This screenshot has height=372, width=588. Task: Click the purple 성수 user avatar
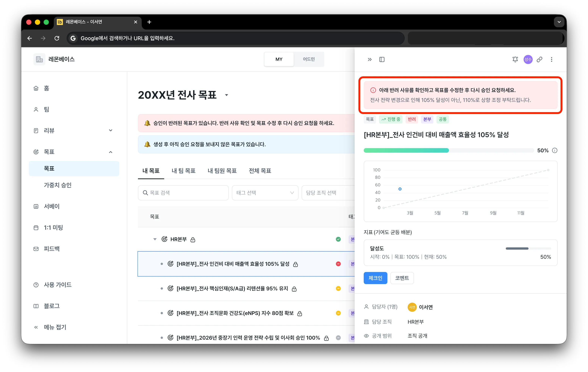click(x=528, y=59)
